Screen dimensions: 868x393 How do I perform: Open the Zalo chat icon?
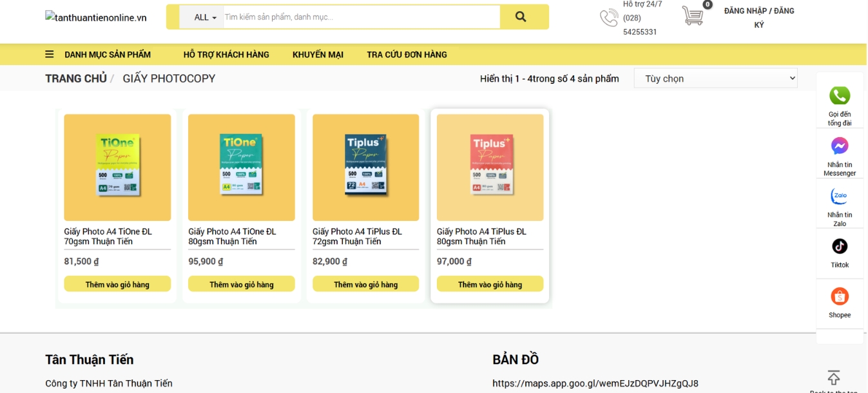839,196
